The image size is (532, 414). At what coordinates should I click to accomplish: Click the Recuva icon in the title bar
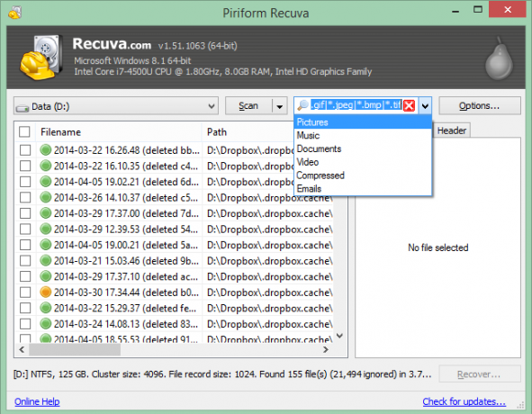15,13
